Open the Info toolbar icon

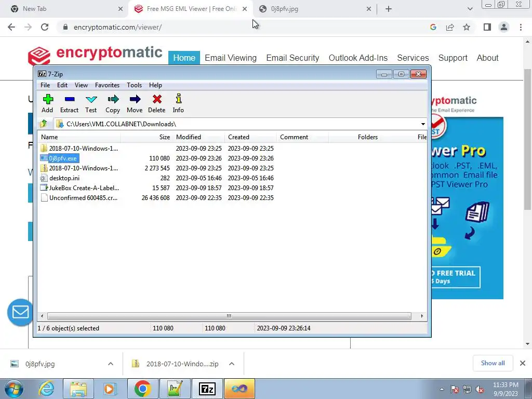178,103
